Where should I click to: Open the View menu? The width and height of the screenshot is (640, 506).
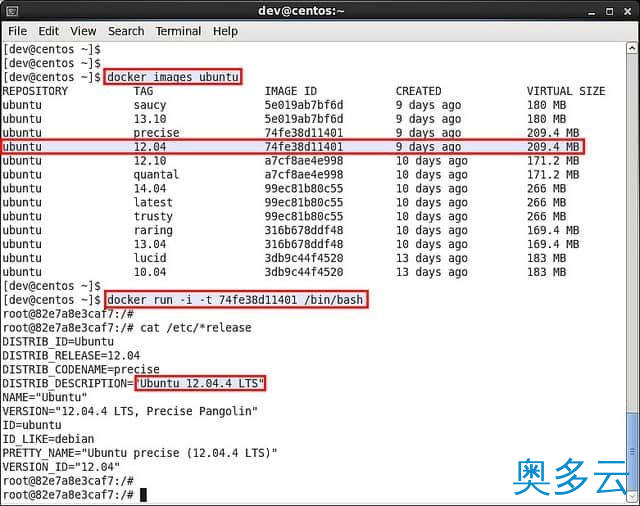point(83,31)
